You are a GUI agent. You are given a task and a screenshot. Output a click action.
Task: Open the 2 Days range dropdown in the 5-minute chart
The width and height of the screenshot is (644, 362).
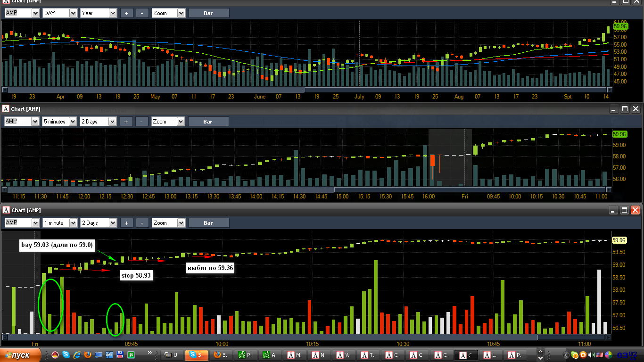113,122
